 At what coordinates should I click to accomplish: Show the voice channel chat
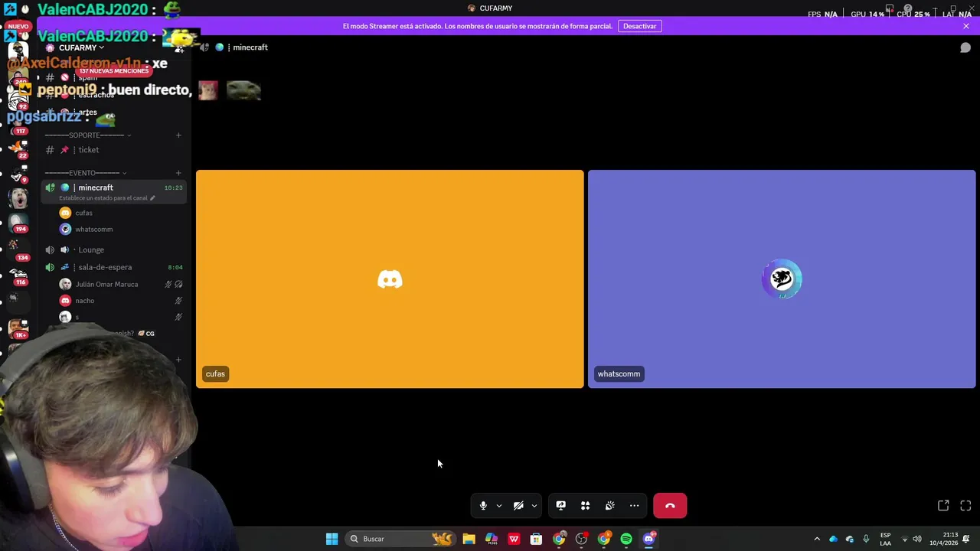965,47
